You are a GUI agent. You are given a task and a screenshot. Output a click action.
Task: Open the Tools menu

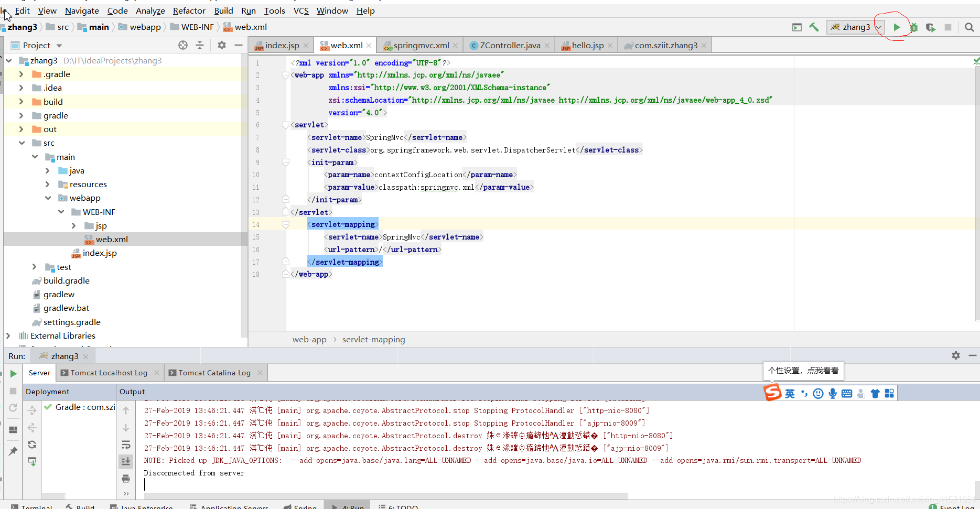pos(274,11)
